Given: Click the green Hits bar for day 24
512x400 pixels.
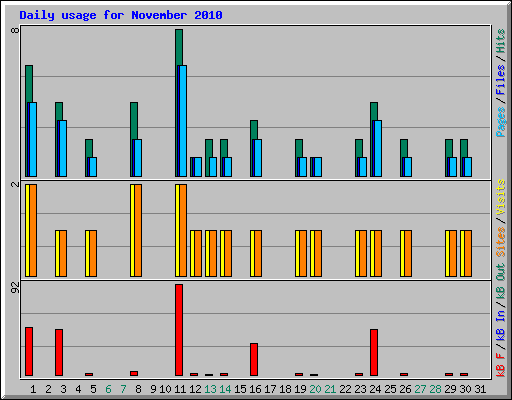Looking at the screenshot, I should point(374,111).
